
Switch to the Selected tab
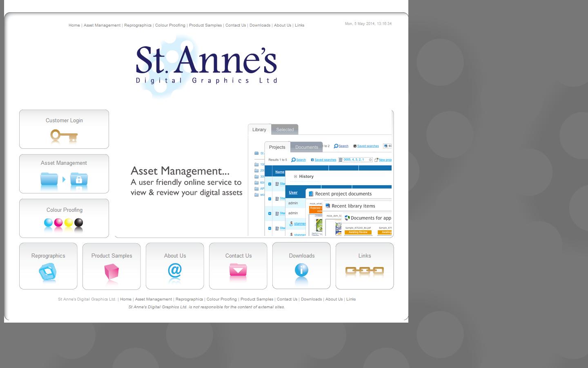click(x=285, y=130)
